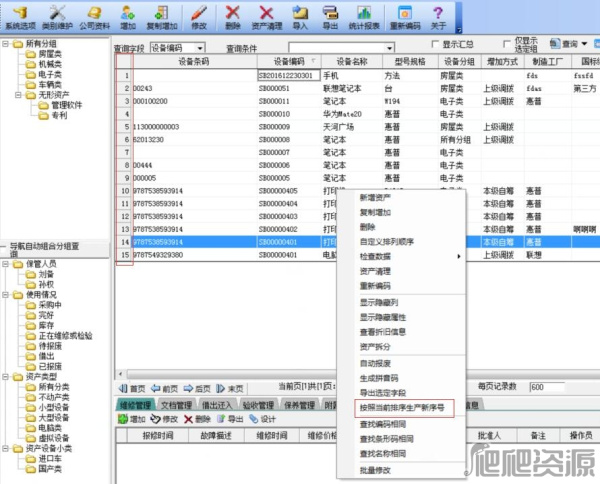This screenshot has height=484, width=600.
Task: Select the 管理软件 tree item
Action: (66, 105)
